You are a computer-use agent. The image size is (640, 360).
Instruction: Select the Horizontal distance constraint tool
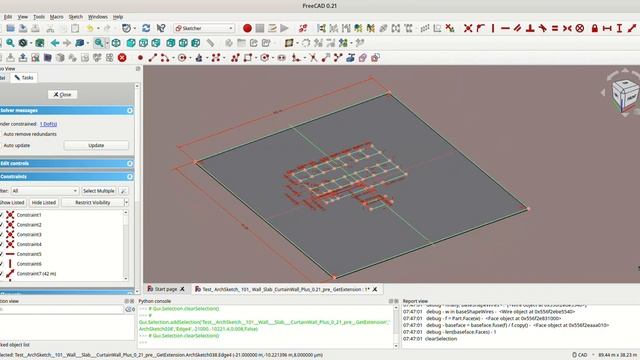tap(607, 28)
